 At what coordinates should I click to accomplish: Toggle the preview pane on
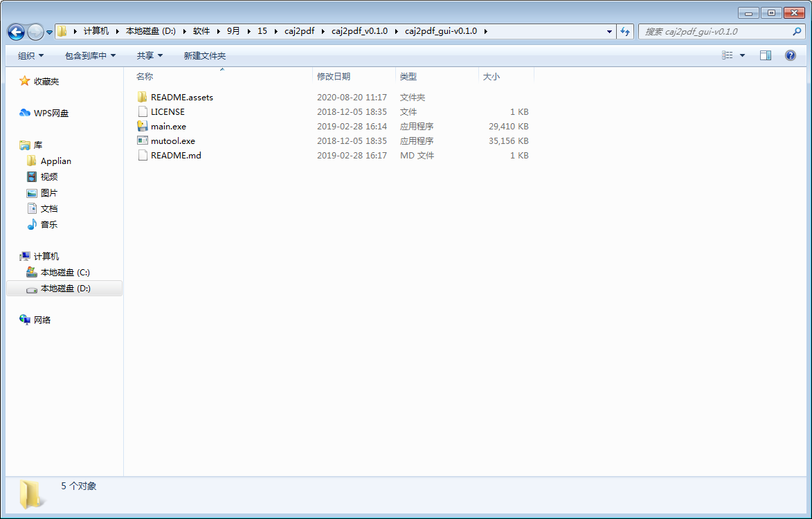click(x=764, y=55)
